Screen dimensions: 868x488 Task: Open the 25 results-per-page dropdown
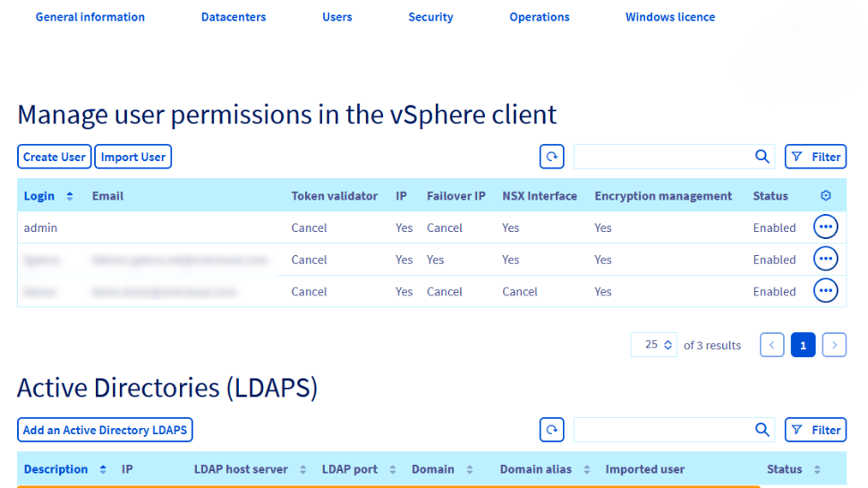coord(659,345)
